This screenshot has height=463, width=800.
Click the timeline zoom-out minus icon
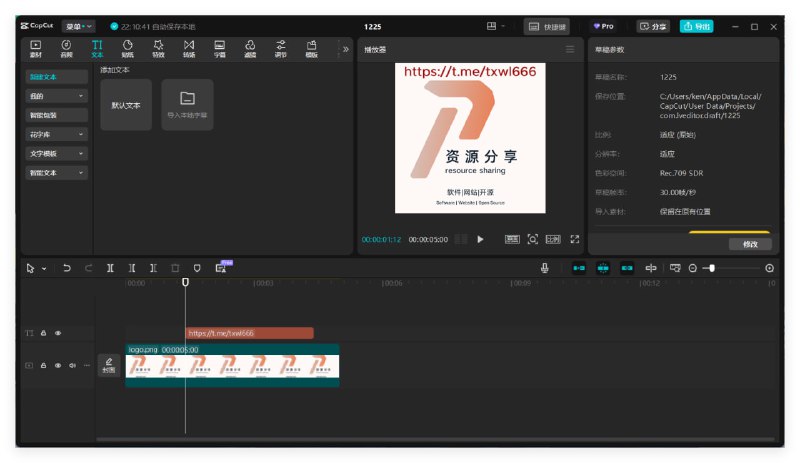692,268
